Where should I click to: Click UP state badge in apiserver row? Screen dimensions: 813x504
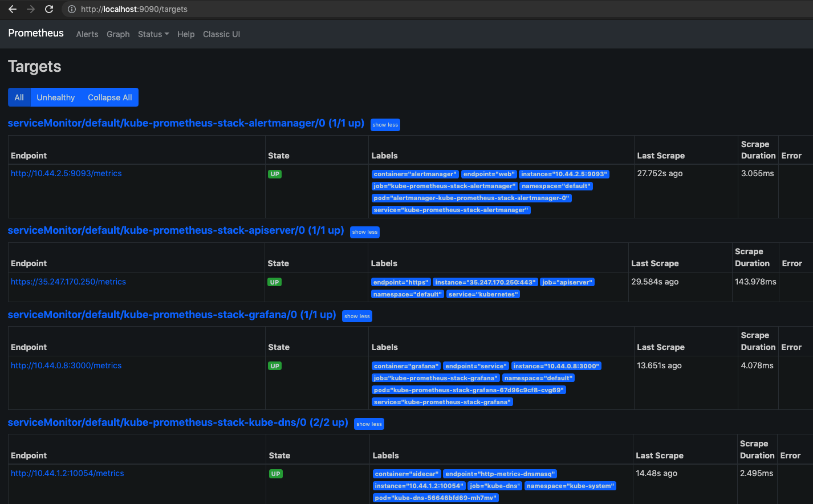tap(275, 282)
